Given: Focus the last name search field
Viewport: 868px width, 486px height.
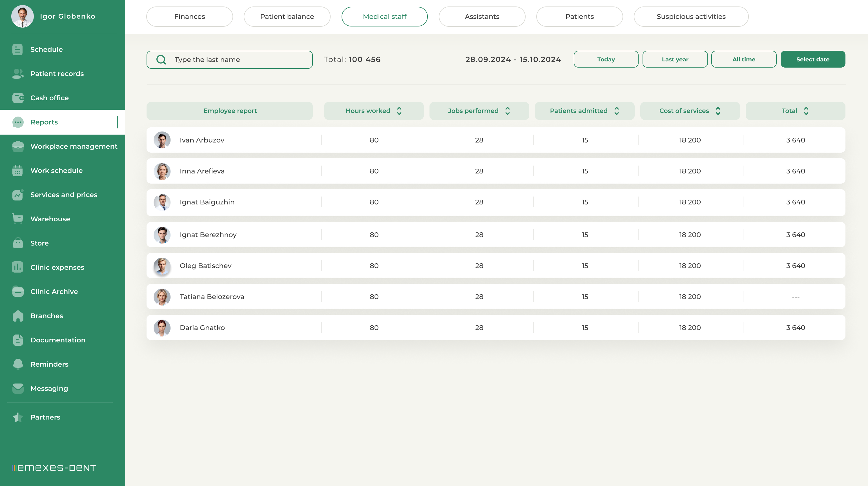Looking at the screenshot, I should (x=229, y=60).
